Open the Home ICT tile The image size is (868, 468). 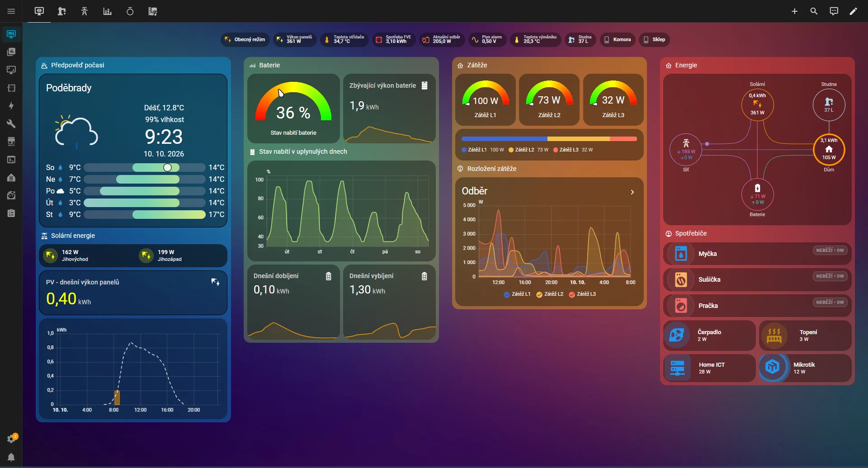click(x=709, y=368)
